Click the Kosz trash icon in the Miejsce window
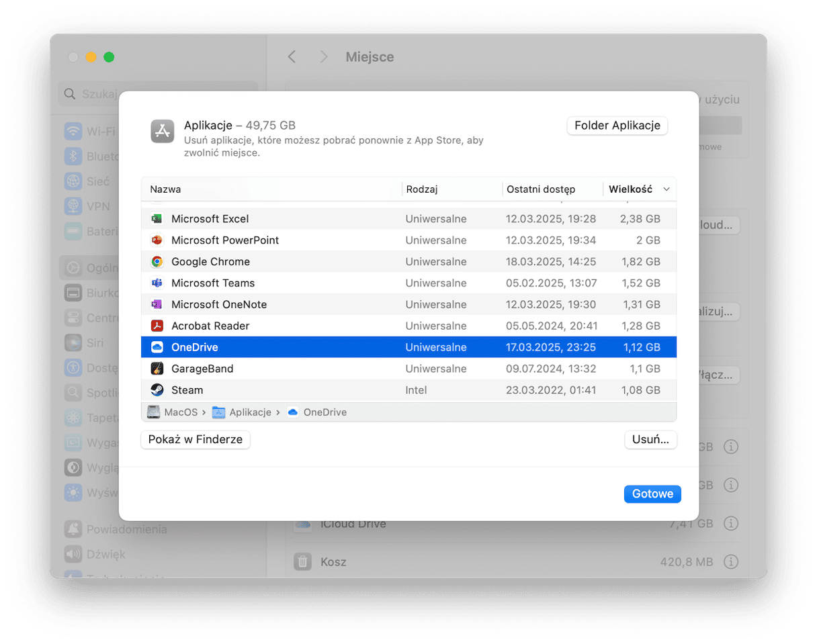 (x=303, y=561)
